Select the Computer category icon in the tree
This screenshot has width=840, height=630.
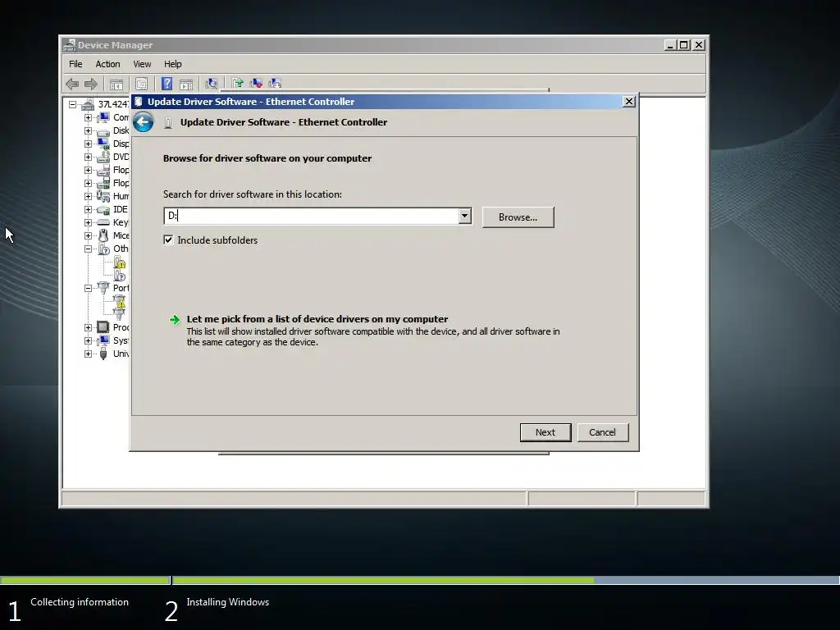tap(103, 117)
